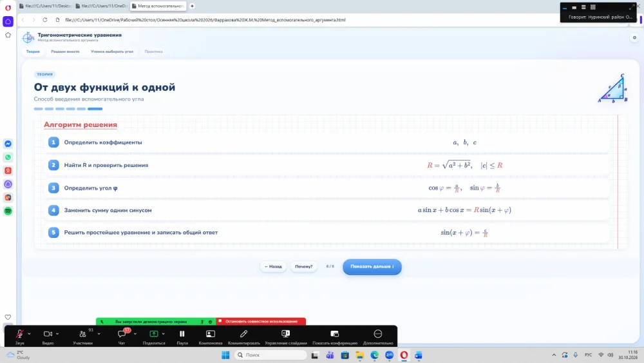Unmute the Zoom microphone (Звук)
644x363 pixels.
coord(19,334)
